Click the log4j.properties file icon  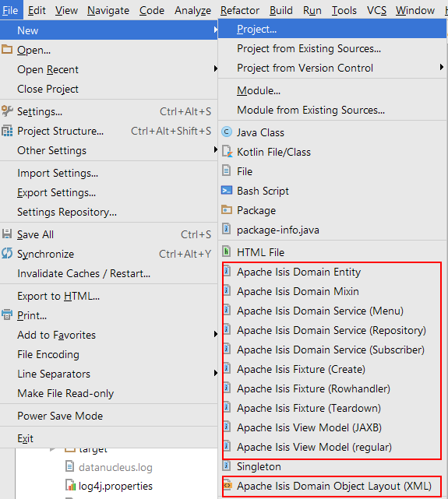(70, 486)
